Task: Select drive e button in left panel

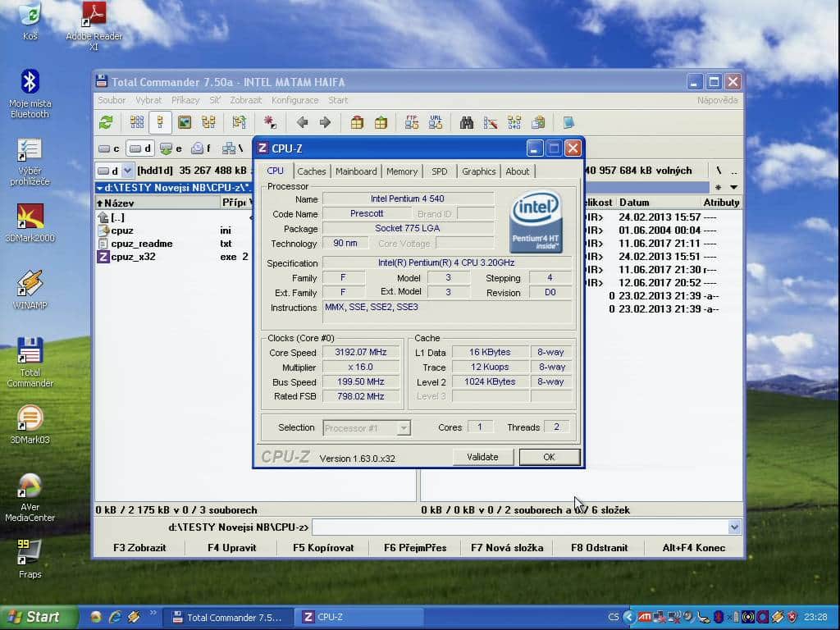Action: click(x=171, y=148)
